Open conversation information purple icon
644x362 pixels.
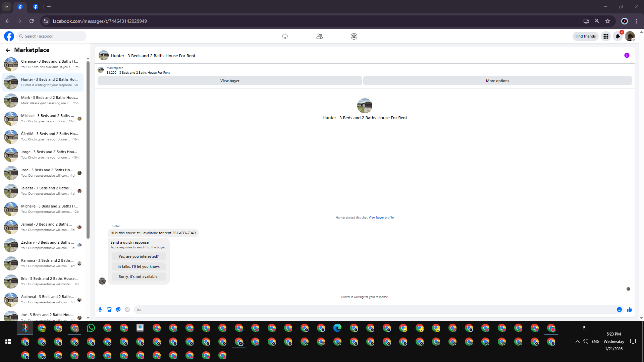(627, 56)
